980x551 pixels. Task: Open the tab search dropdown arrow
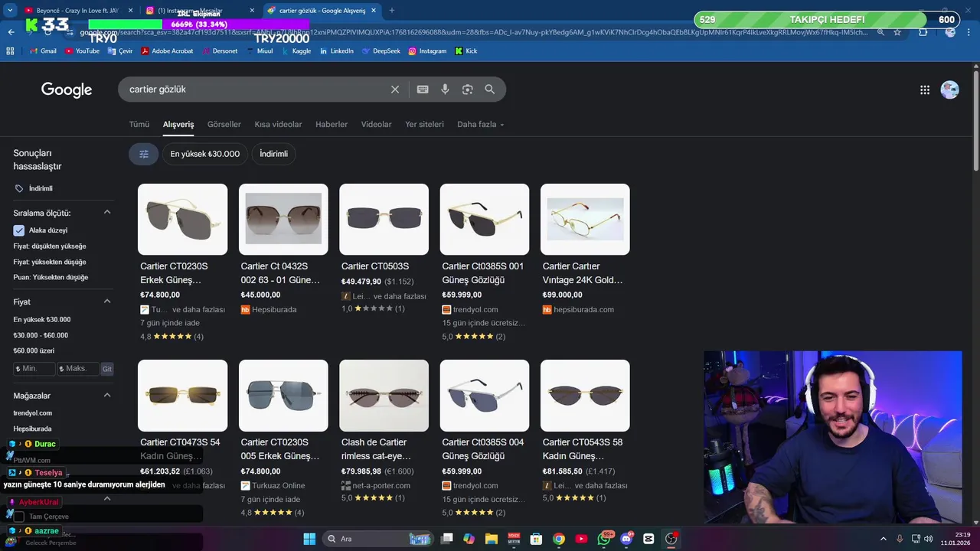(x=11, y=10)
